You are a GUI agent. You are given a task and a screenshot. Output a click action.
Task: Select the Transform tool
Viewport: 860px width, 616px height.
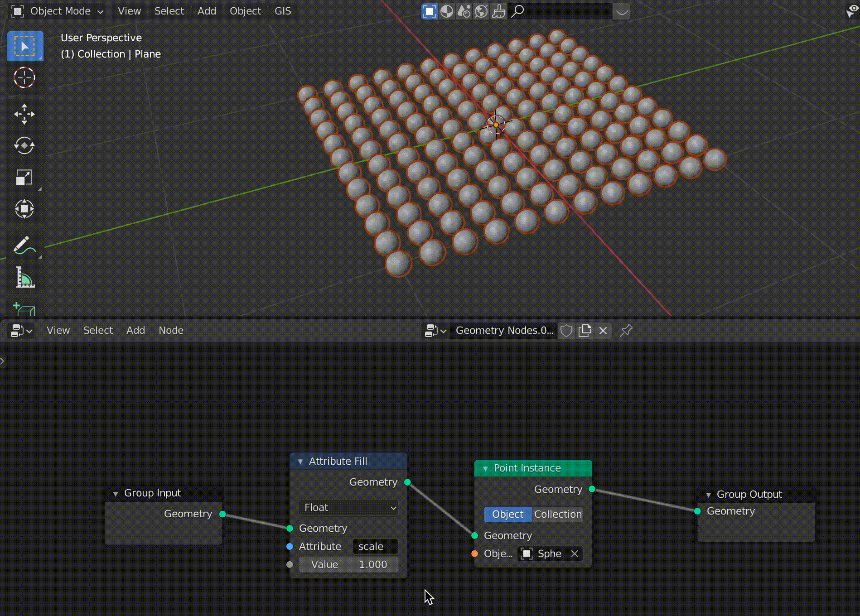point(24,209)
